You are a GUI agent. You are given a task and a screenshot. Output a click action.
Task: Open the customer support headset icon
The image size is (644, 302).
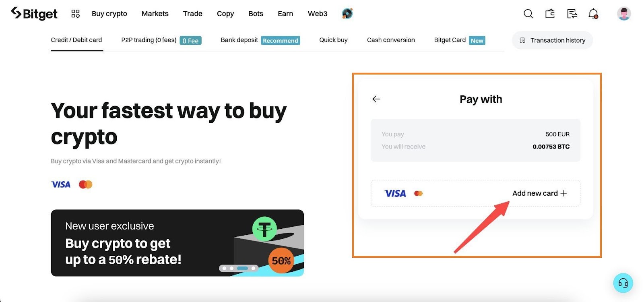(x=623, y=283)
